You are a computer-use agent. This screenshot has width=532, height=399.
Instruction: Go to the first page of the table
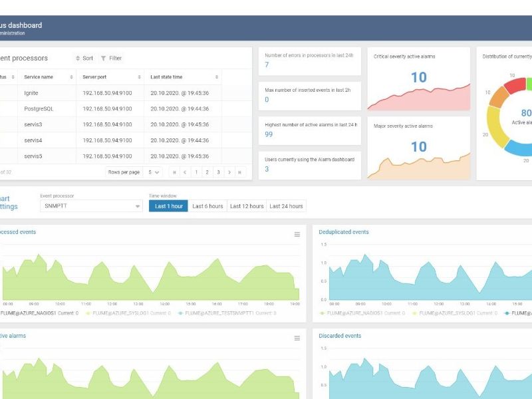tap(175, 172)
